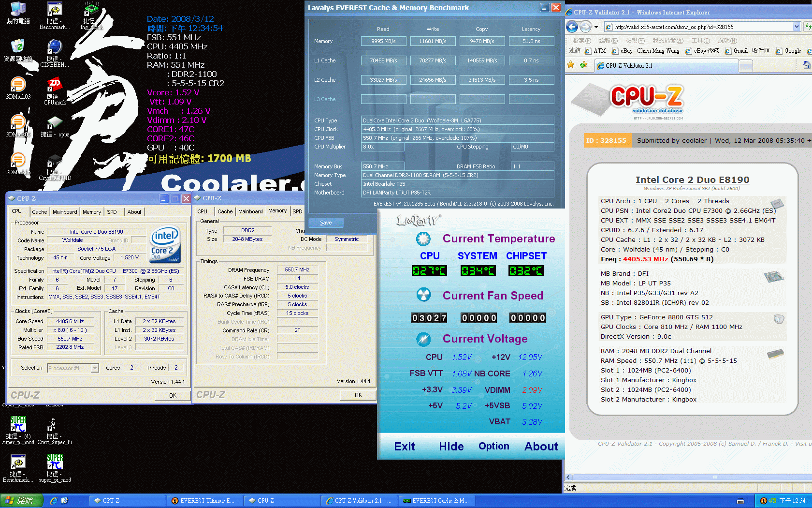Viewport: 812px width, 508px height.
Task: Click the Recycle Bin desktop icon
Action: [x=18, y=50]
